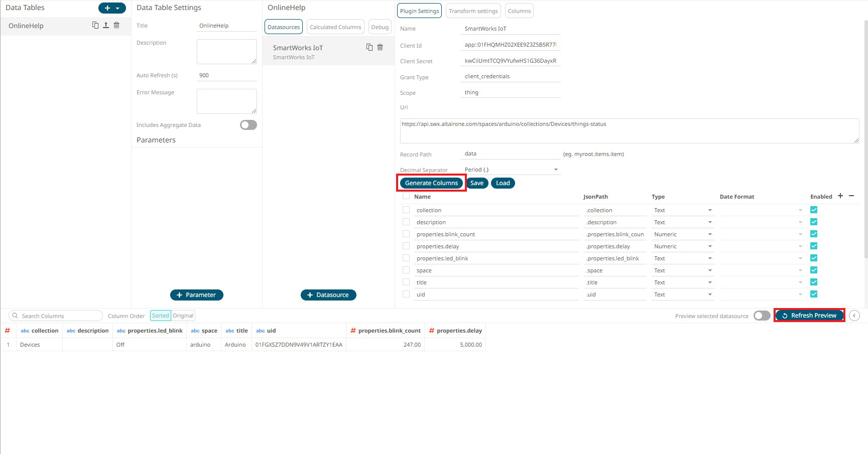Open Type dropdown for collection row

[x=683, y=210]
